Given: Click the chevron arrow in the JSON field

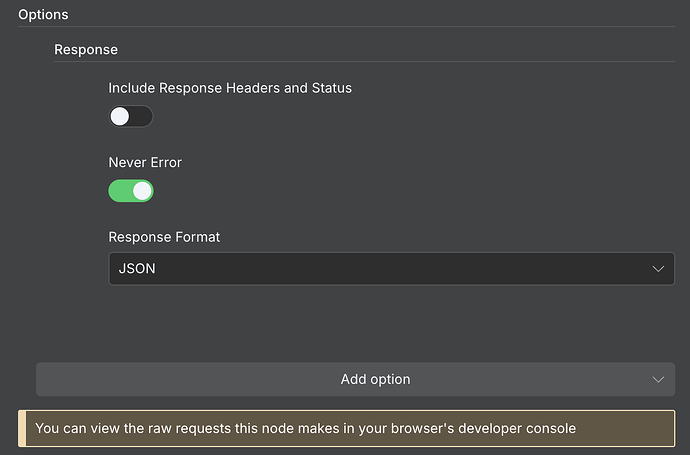Looking at the screenshot, I should pyautogui.click(x=658, y=269).
